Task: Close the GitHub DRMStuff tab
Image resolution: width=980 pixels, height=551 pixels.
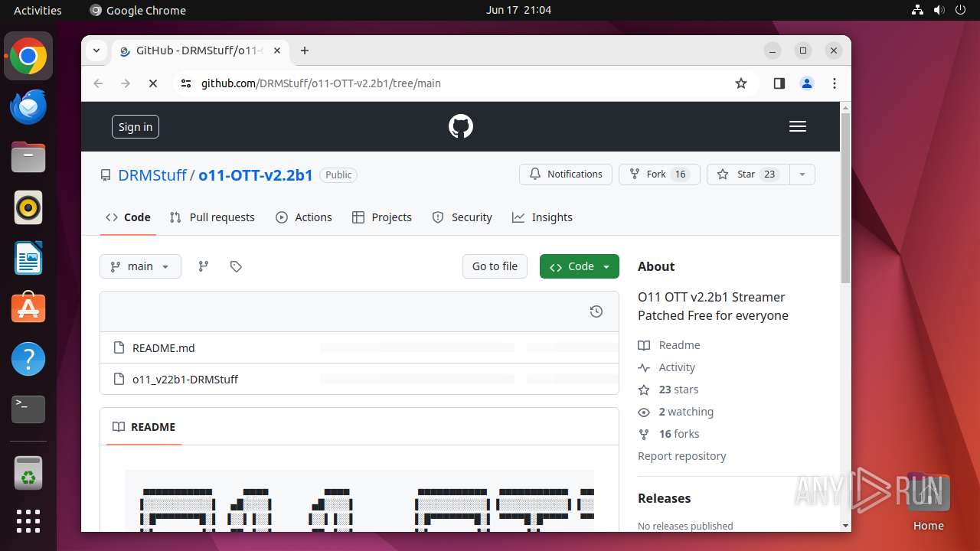Action: click(277, 51)
